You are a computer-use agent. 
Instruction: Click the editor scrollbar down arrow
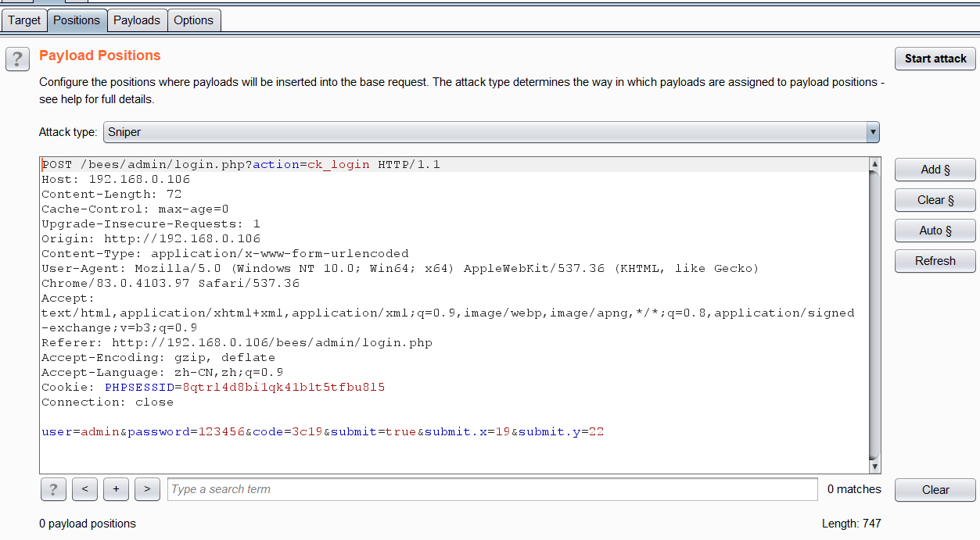[x=874, y=467]
